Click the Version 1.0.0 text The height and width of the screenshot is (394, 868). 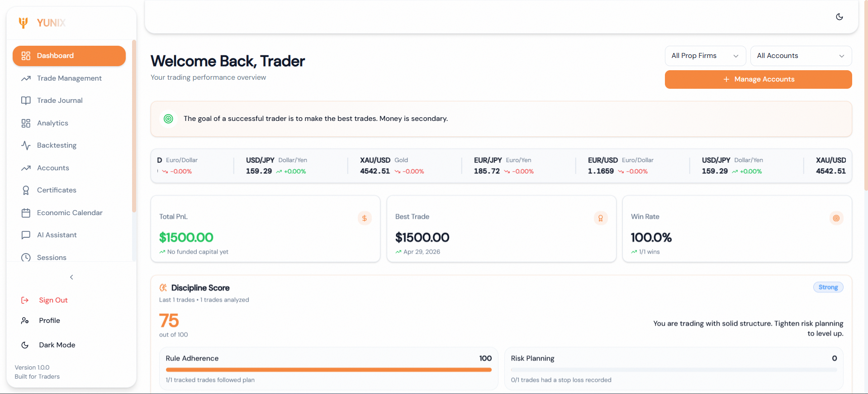[x=32, y=367]
